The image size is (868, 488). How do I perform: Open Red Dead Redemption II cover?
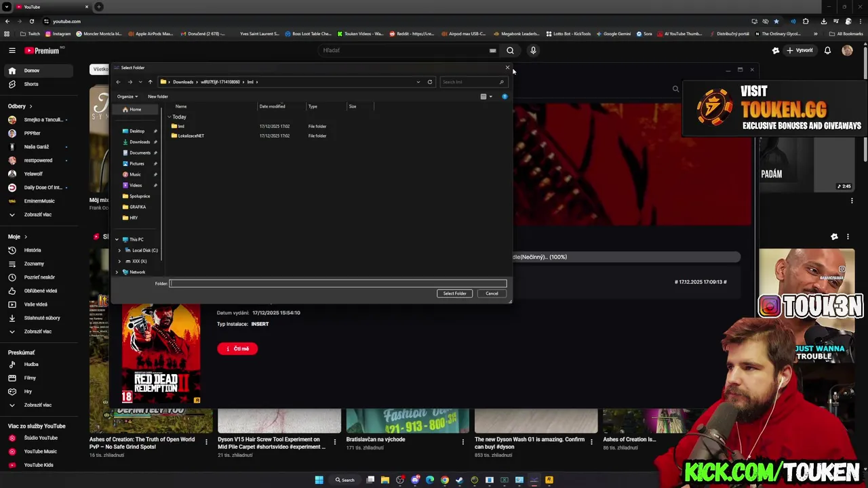161,354
